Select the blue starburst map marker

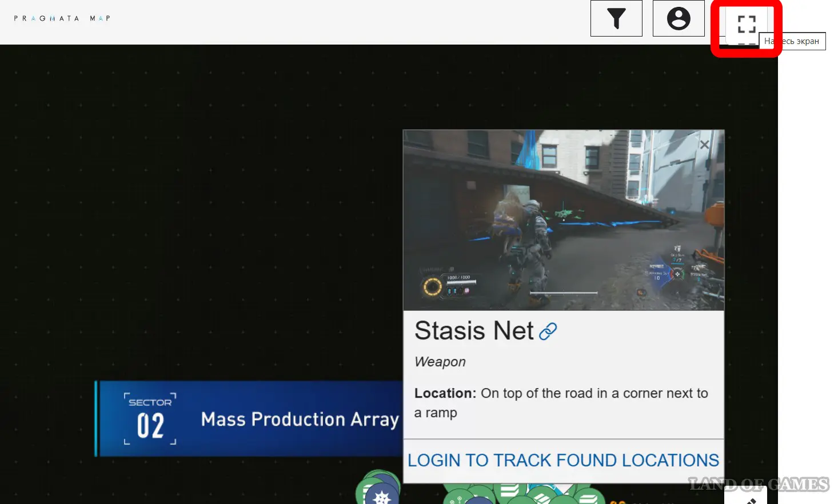click(381, 496)
